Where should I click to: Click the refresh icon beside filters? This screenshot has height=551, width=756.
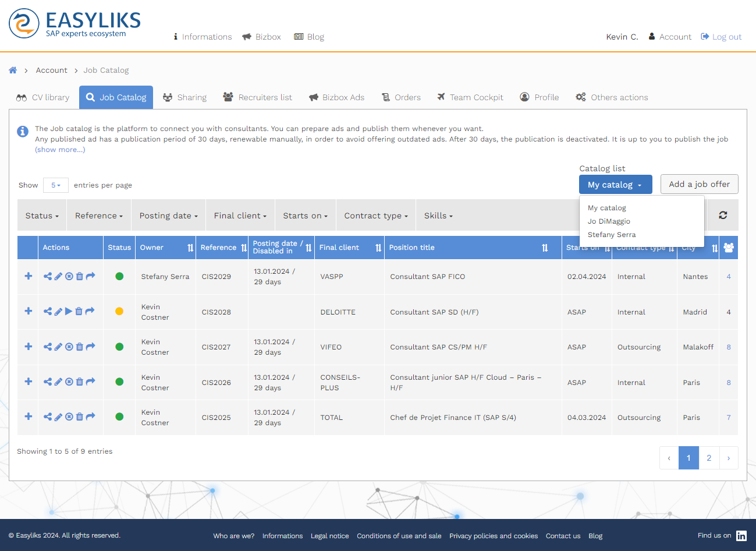(x=723, y=215)
